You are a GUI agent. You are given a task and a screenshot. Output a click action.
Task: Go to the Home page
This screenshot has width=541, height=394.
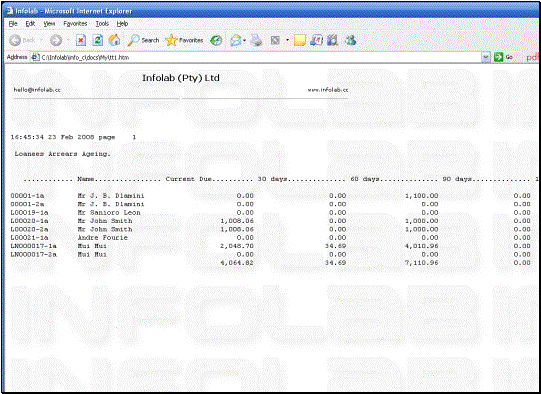(x=114, y=40)
